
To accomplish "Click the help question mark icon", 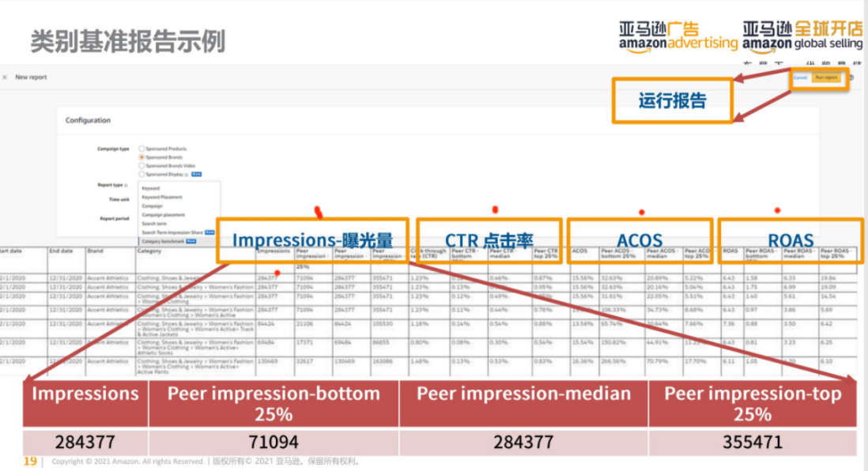I will point(851,77).
